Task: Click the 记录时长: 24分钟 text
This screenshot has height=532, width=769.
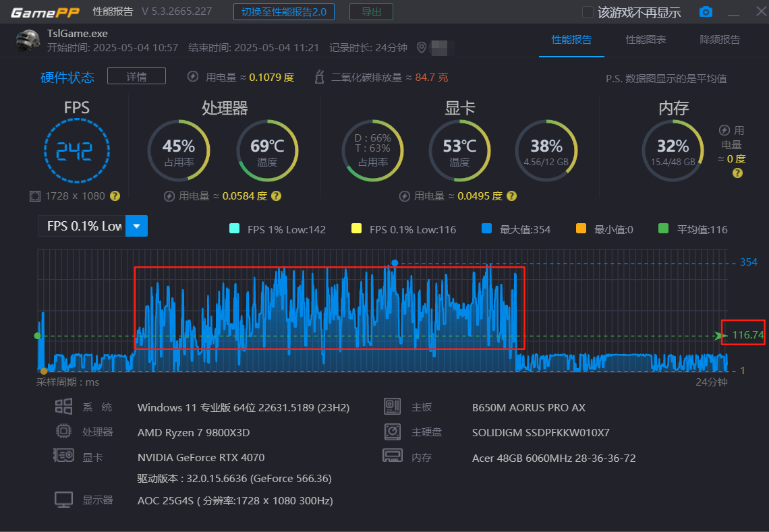Action: point(368,48)
